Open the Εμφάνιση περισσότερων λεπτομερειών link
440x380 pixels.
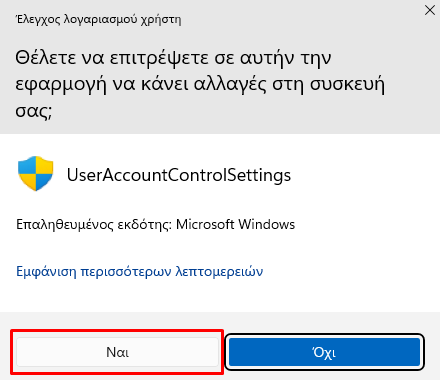point(139,271)
